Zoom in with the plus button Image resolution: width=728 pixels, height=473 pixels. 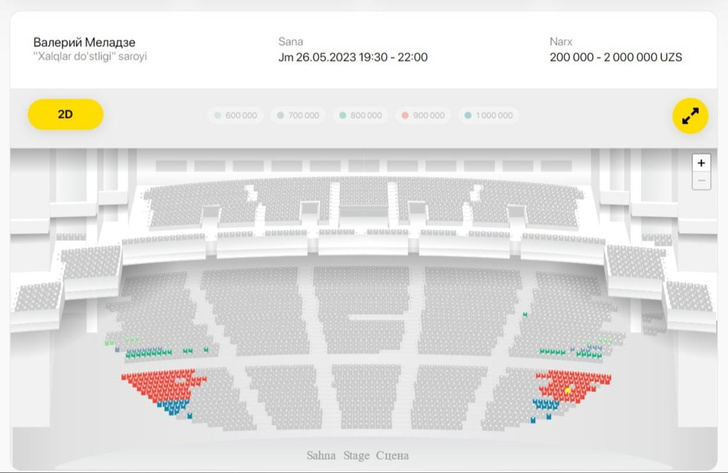(x=701, y=163)
